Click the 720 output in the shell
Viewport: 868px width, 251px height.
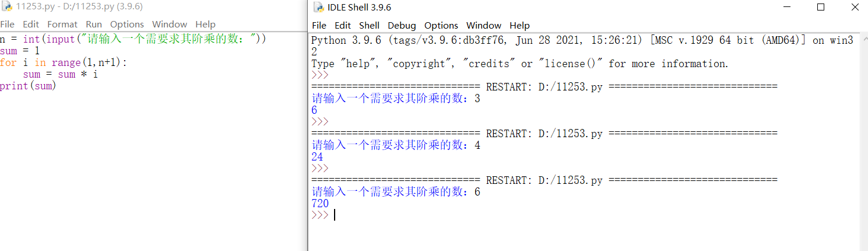(320, 204)
